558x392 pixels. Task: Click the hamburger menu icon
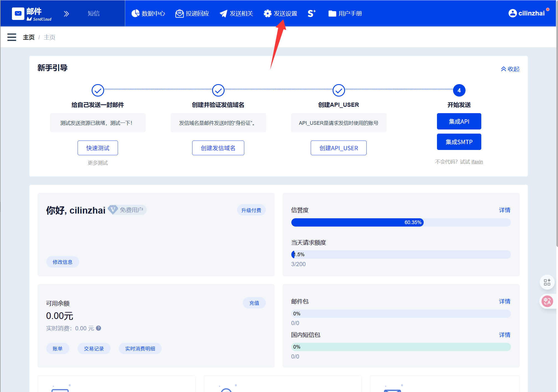click(x=12, y=37)
